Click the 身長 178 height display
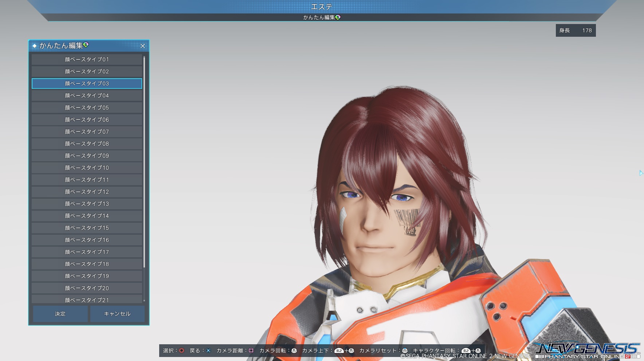Viewport: 644px width, 361px height. 576,31
